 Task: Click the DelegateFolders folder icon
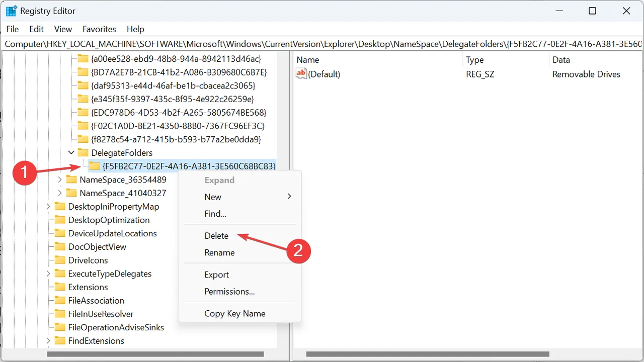[x=83, y=153]
